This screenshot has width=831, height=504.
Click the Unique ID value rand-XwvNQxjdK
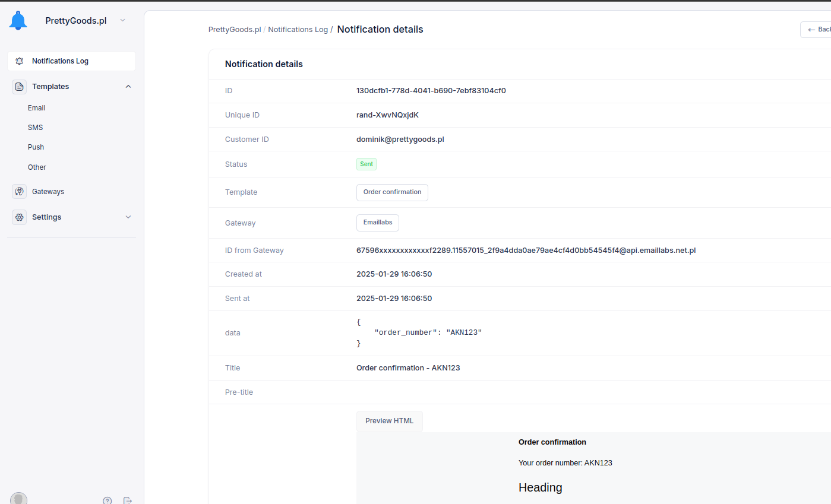coord(387,115)
